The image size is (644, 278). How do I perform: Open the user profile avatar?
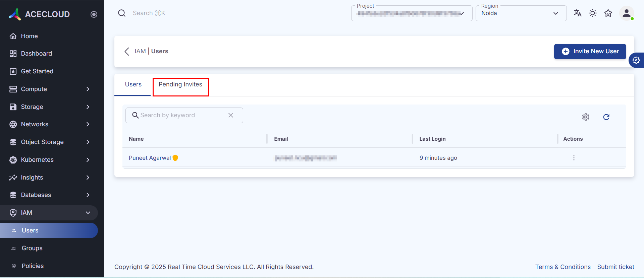click(x=626, y=13)
